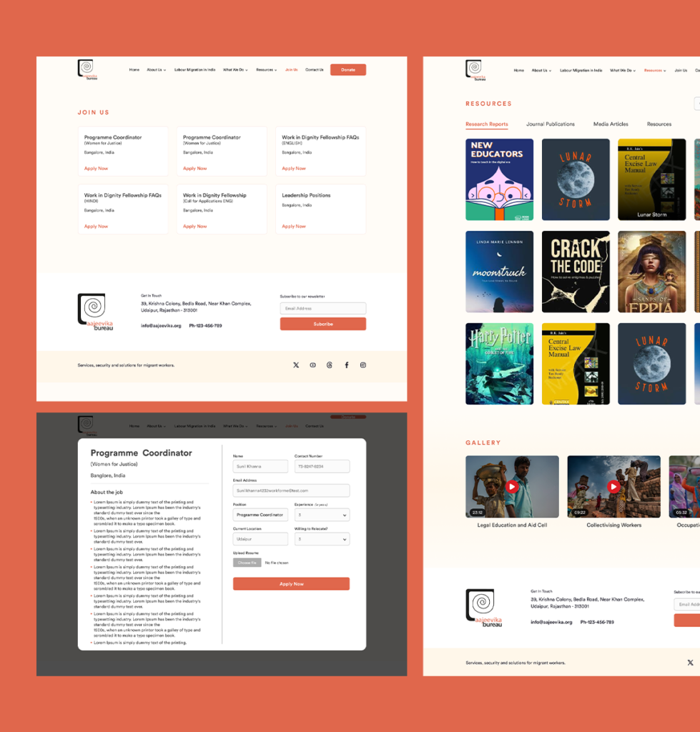Click Home in the Resources page nav

point(519,70)
